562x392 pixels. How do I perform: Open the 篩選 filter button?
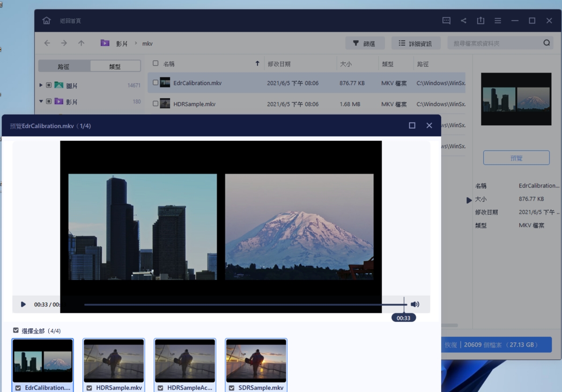pyautogui.click(x=365, y=44)
